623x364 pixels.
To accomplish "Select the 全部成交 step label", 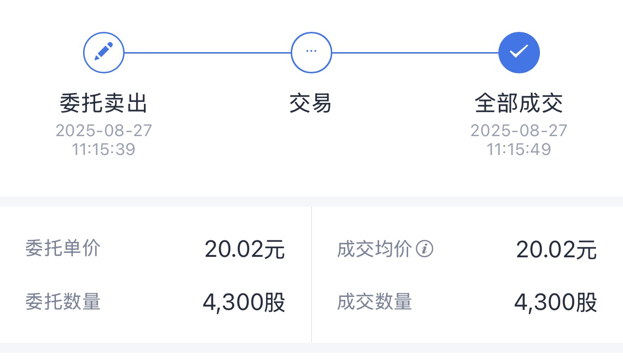I will [519, 103].
